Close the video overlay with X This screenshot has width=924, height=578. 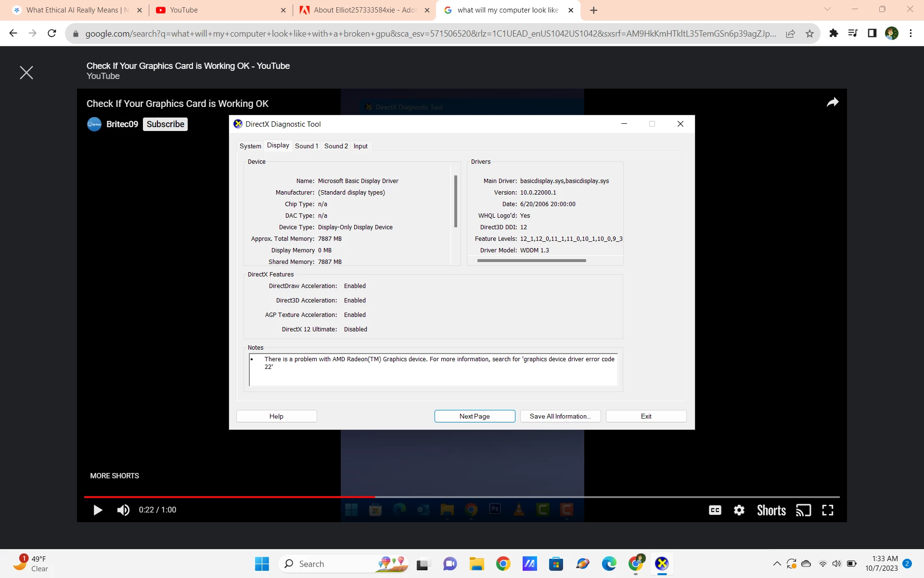(26, 73)
